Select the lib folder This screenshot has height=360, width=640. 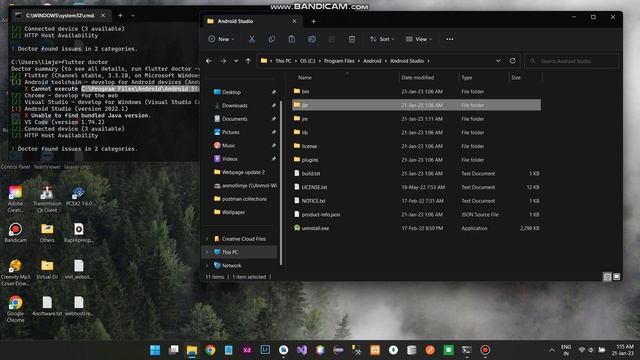pyautogui.click(x=416, y=132)
